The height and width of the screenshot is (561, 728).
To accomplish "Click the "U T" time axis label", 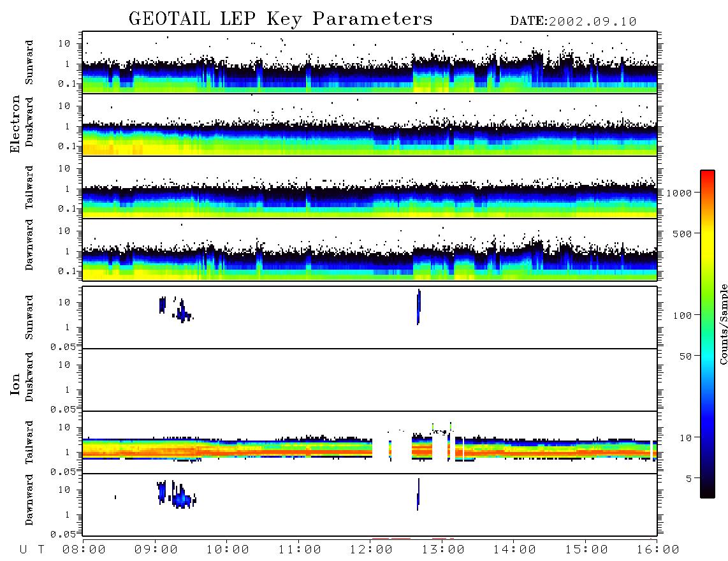I will 32,550.
